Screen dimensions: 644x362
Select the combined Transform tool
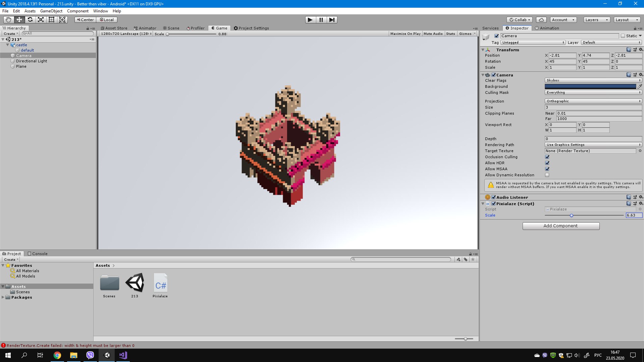click(62, 20)
